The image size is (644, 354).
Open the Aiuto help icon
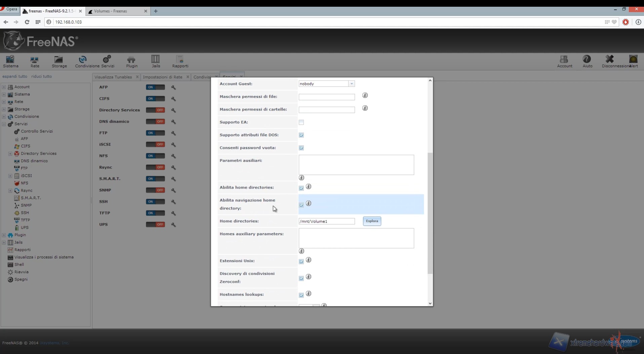coord(587,62)
